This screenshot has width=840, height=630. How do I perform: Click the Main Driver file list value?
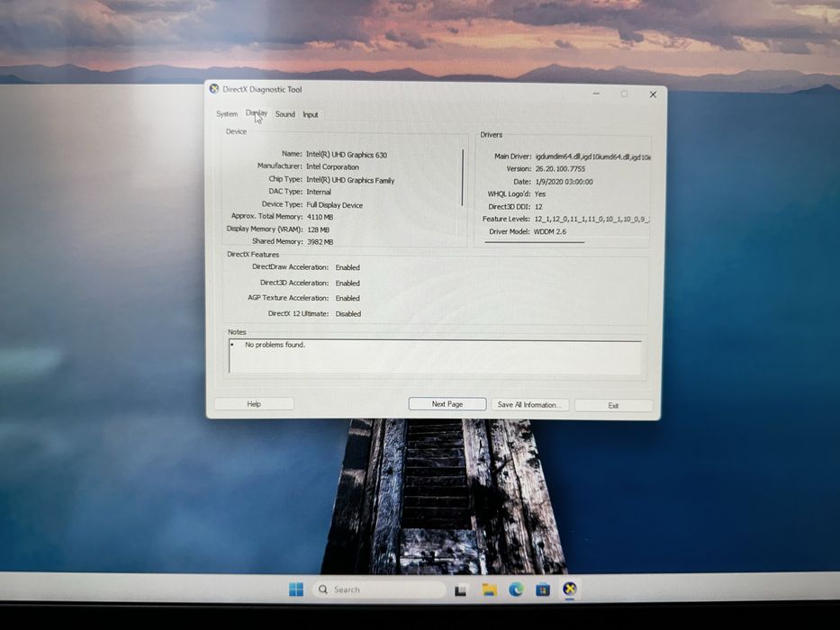coord(593,157)
